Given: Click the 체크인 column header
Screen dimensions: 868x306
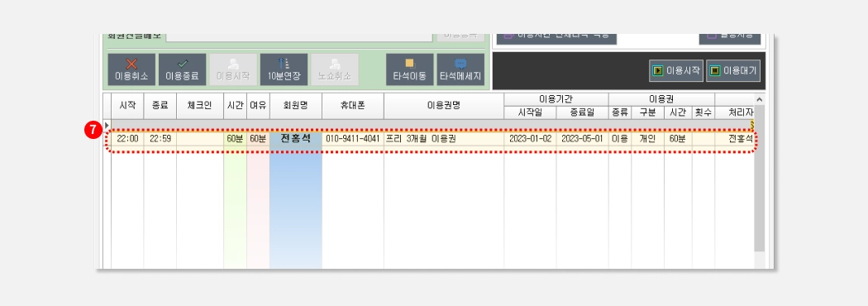Looking at the screenshot, I should click(x=200, y=106).
